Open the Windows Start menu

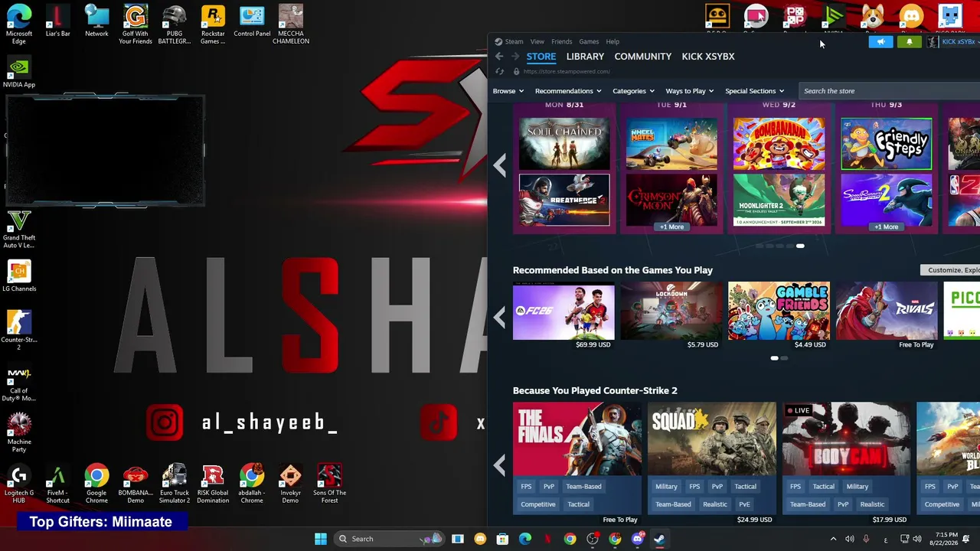point(321,539)
